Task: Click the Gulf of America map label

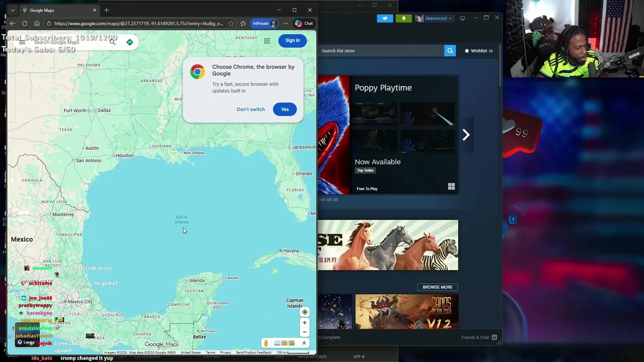Action: pyautogui.click(x=182, y=220)
